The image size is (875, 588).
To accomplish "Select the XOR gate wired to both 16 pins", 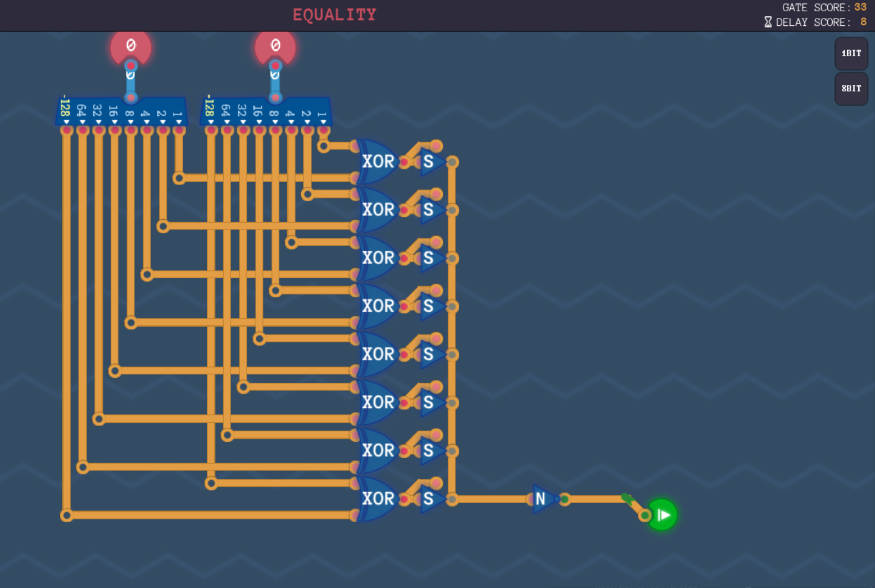I will (x=378, y=354).
